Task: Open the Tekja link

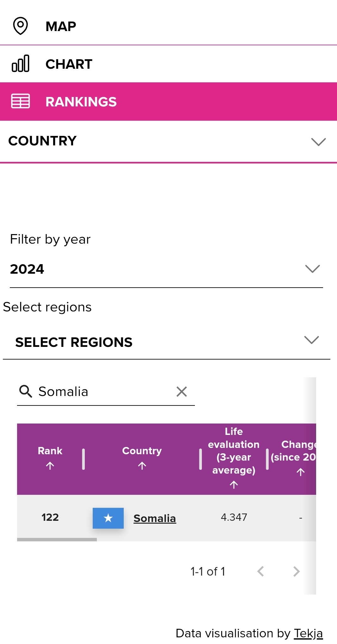Action: tap(308, 633)
